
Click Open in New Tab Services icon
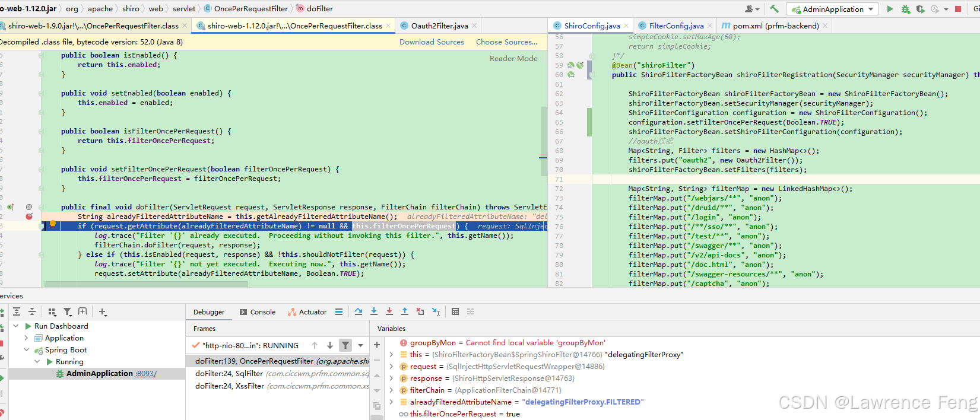(x=83, y=311)
